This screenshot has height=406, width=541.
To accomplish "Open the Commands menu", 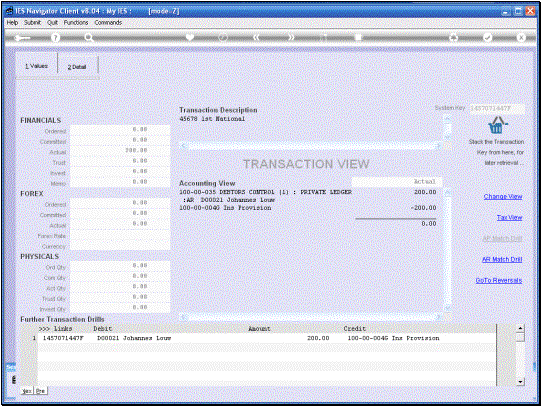I will (x=108, y=22).
